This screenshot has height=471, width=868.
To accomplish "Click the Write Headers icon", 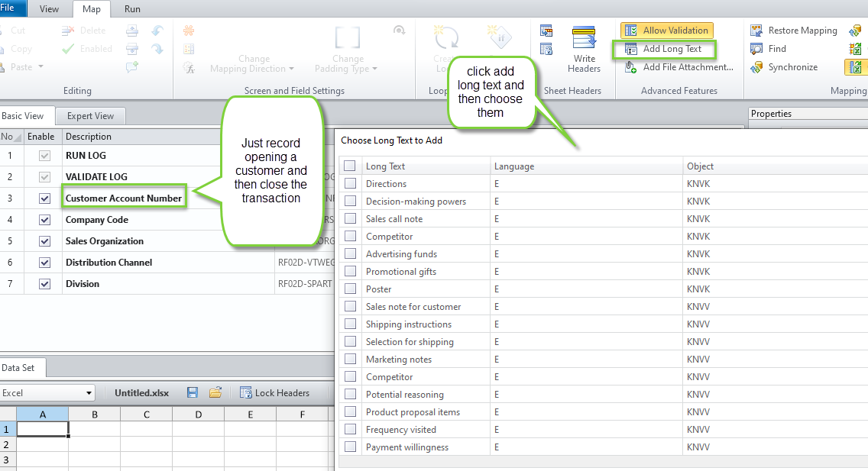I will coord(584,40).
